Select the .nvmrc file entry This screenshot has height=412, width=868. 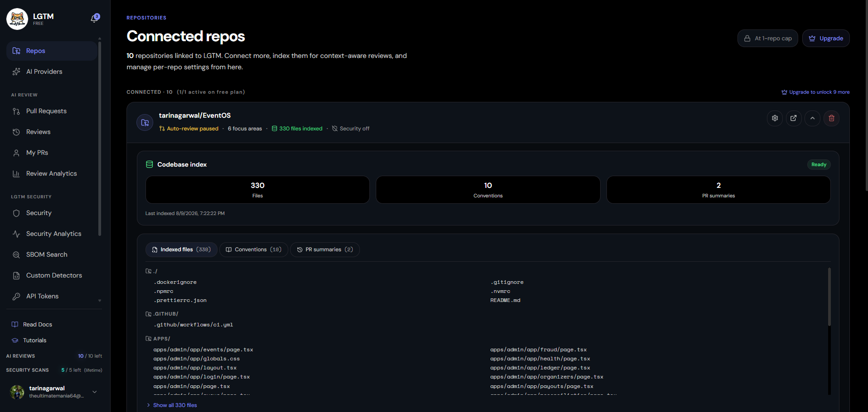coord(500,291)
